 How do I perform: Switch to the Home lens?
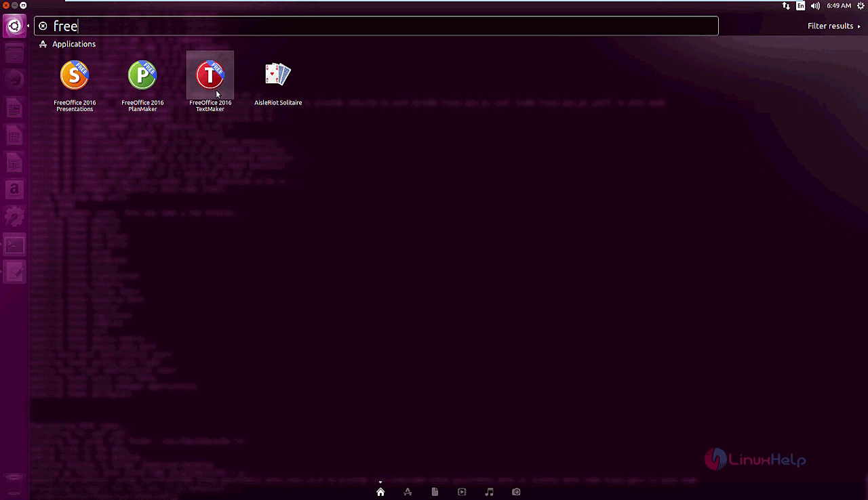(x=380, y=492)
